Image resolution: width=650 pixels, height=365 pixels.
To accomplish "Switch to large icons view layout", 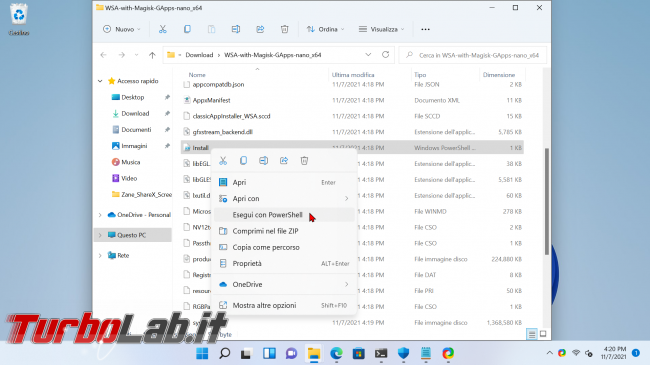I will coord(543,334).
